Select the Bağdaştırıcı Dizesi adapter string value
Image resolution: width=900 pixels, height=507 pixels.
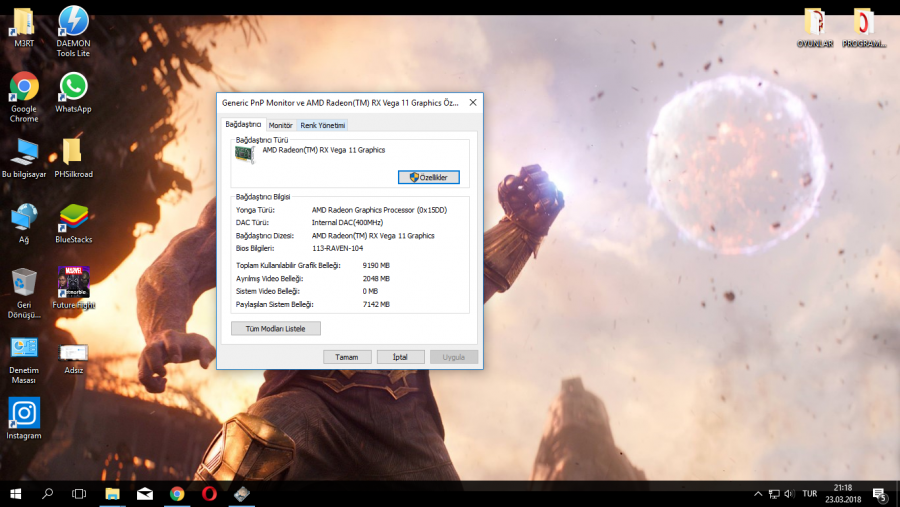click(373, 236)
